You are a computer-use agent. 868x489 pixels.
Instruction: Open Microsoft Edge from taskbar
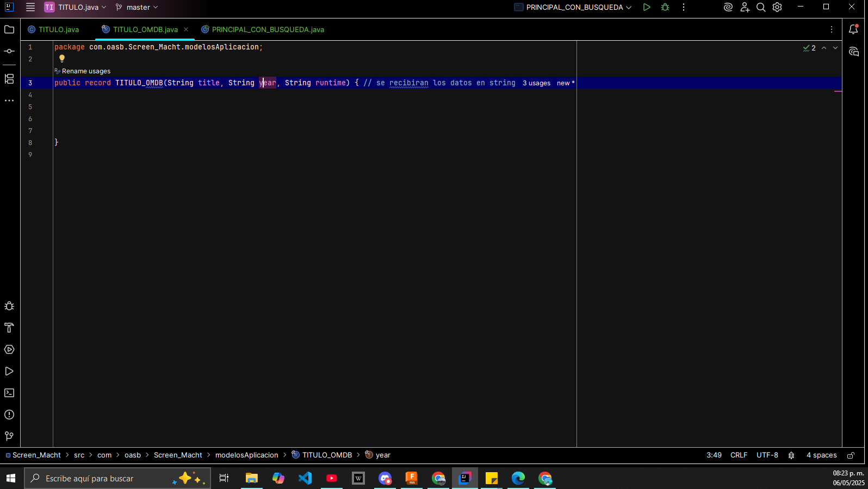pyautogui.click(x=518, y=478)
